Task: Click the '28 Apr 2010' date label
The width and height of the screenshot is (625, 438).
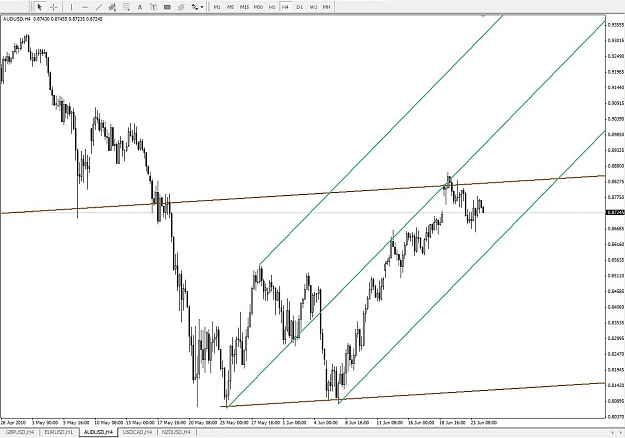Action: [x=13, y=422]
